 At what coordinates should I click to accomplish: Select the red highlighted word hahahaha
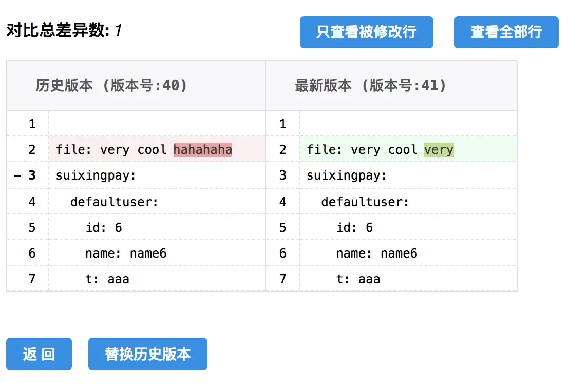tap(202, 149)
